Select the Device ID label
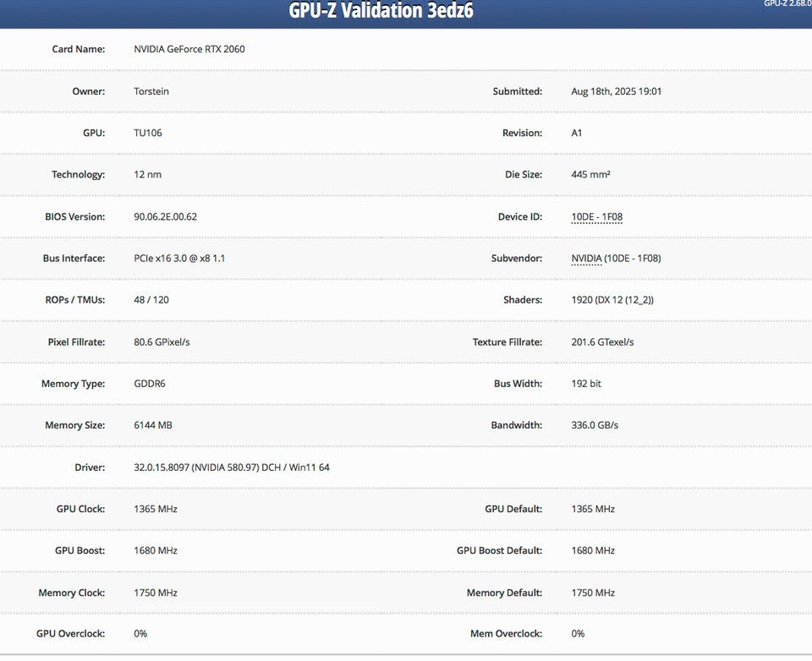This screenshot has height=661, width=812. pyautogui.click(x=520, y=217)
